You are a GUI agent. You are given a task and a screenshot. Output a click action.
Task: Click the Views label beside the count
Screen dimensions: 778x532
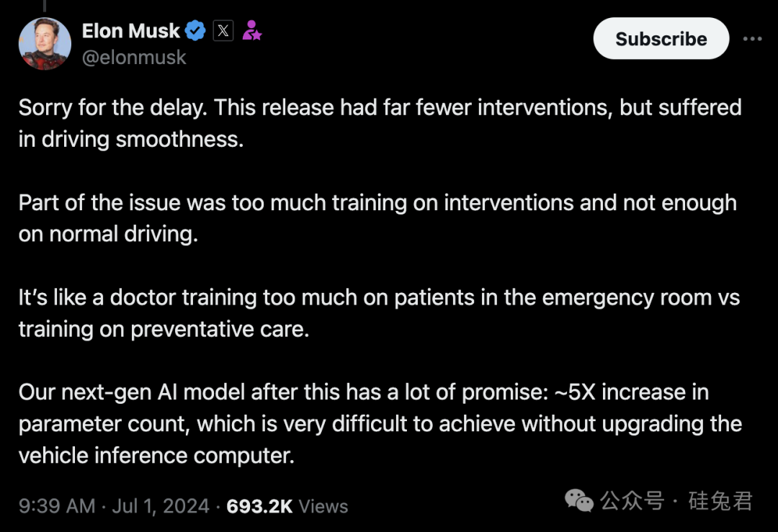[x=323, y=505]
